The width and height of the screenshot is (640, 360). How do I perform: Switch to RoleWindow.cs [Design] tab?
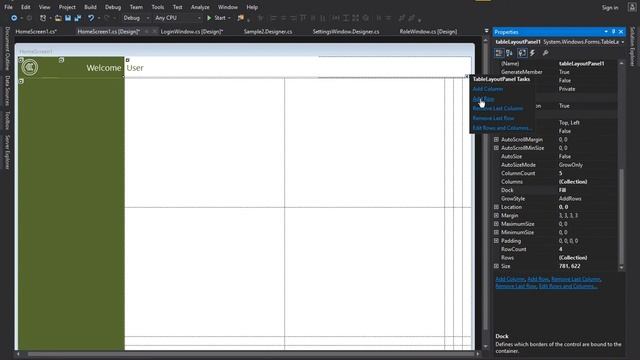[x=428, y=31]
